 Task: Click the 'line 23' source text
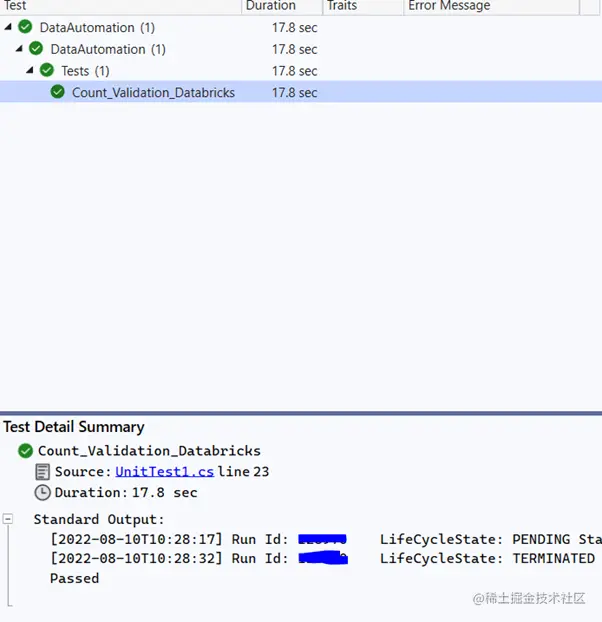click(243, 471)
